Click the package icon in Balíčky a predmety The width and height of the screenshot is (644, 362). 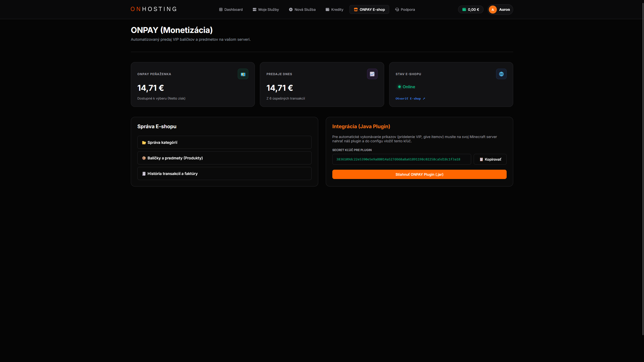144,158
